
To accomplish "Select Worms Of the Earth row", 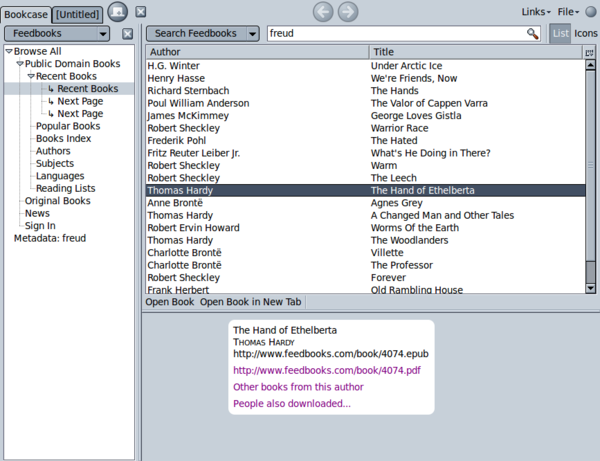I will click(365, 228).
